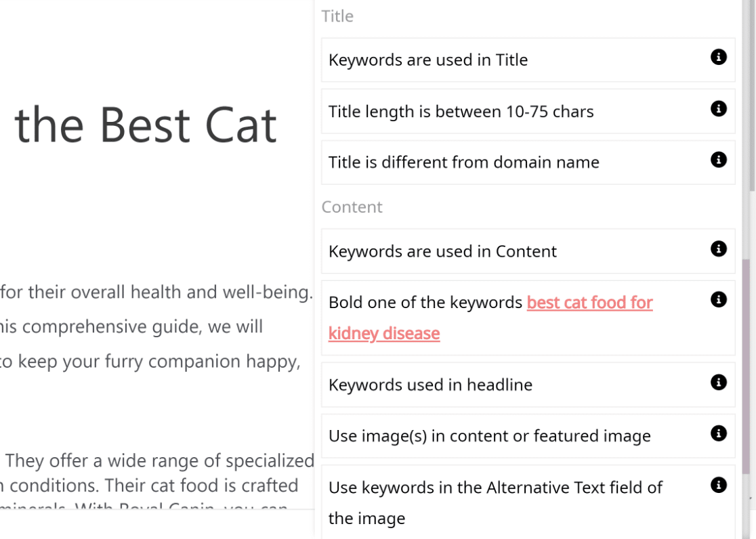Click info icon for Title is different from domain name
The width and height of the screenshot is (756, 539).
point(718,160)
